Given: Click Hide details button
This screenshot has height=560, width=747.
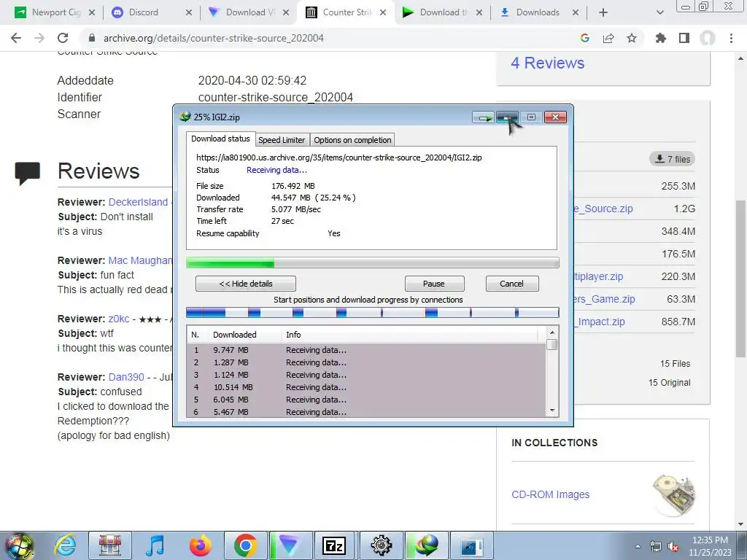Looking at the screenshot, I should (x=246, y=284).
